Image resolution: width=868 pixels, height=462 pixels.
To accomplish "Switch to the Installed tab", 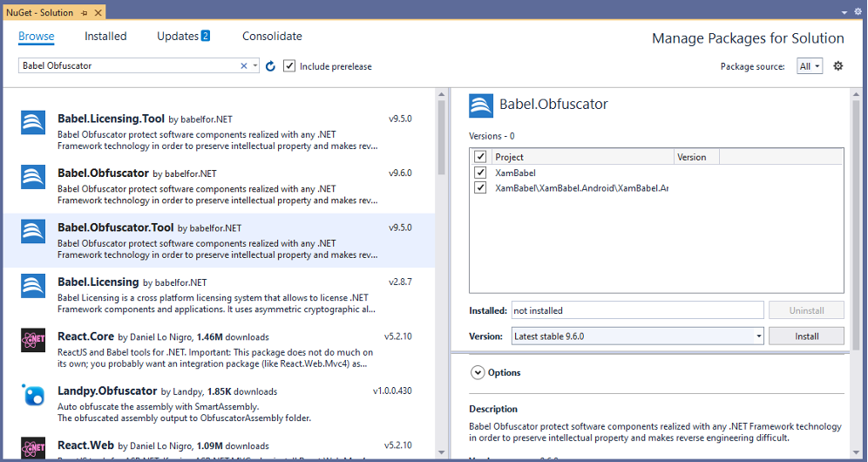I will click(105, 36).
